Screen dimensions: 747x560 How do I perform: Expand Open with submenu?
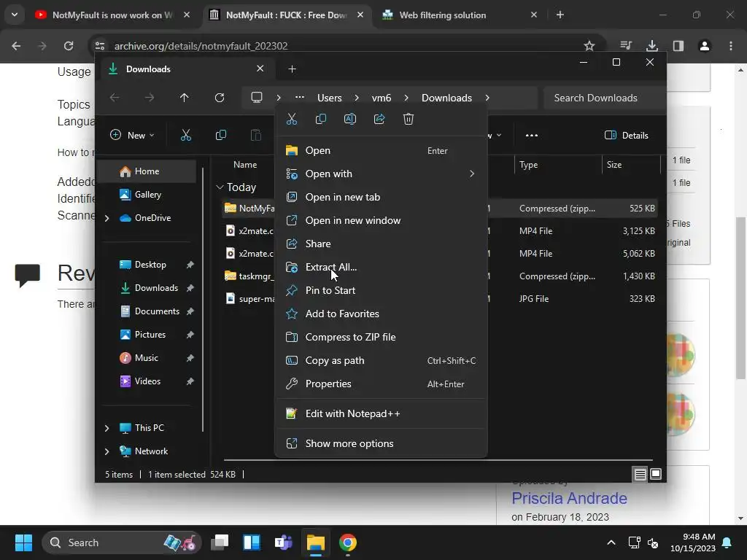tap(381, 174)
